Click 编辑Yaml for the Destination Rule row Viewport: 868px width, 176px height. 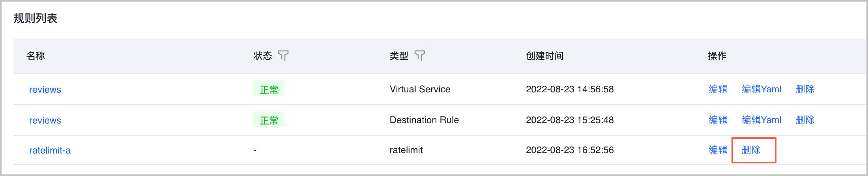(x=761, y=120)
